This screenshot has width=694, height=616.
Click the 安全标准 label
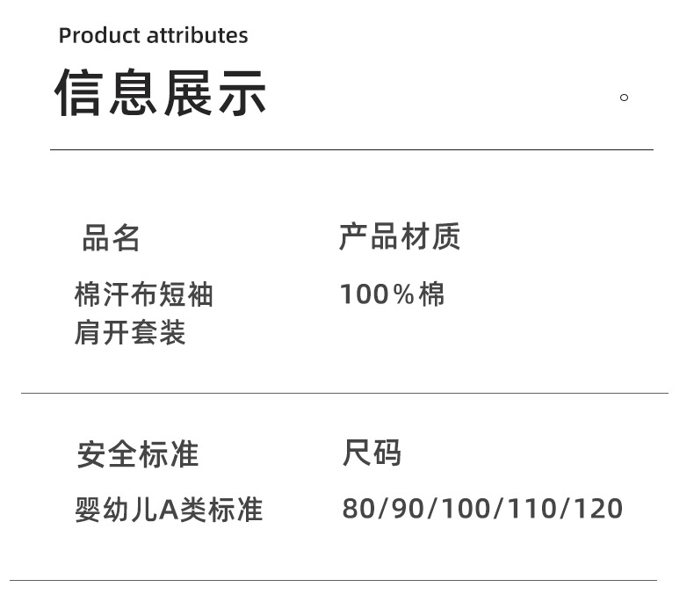138,454
